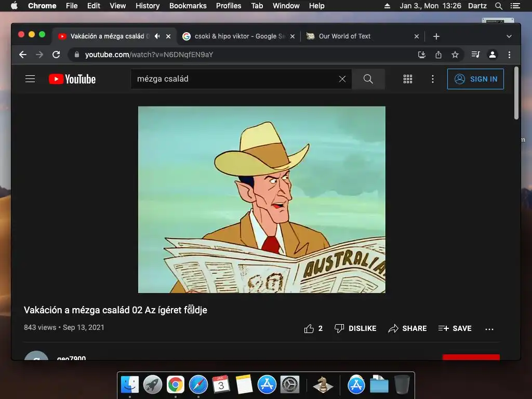Open Chrome's three-dot menu
This screenshot has height=399, width=532.
509,55
